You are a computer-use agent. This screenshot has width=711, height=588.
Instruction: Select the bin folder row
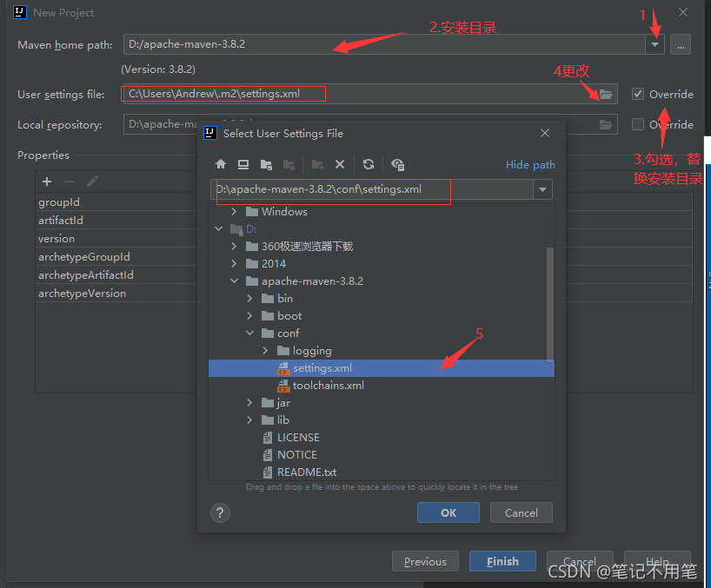click(x=382, y=298)
